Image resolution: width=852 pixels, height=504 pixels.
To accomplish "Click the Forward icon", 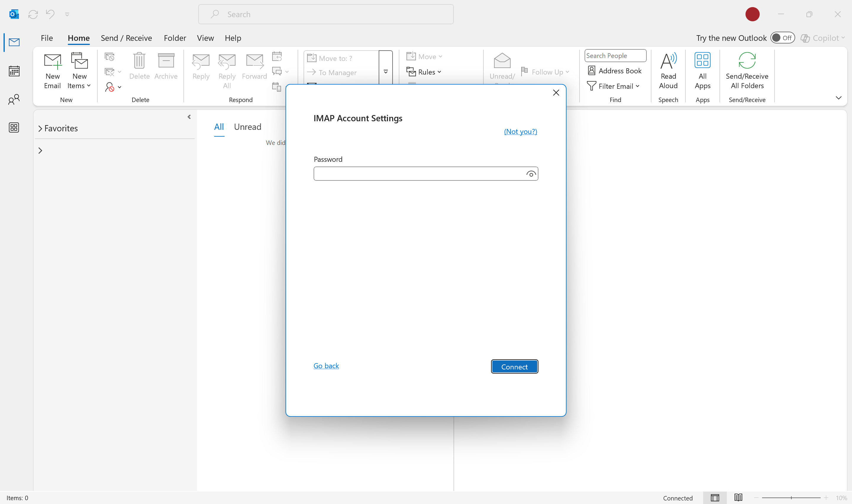I will pos(254,67).
